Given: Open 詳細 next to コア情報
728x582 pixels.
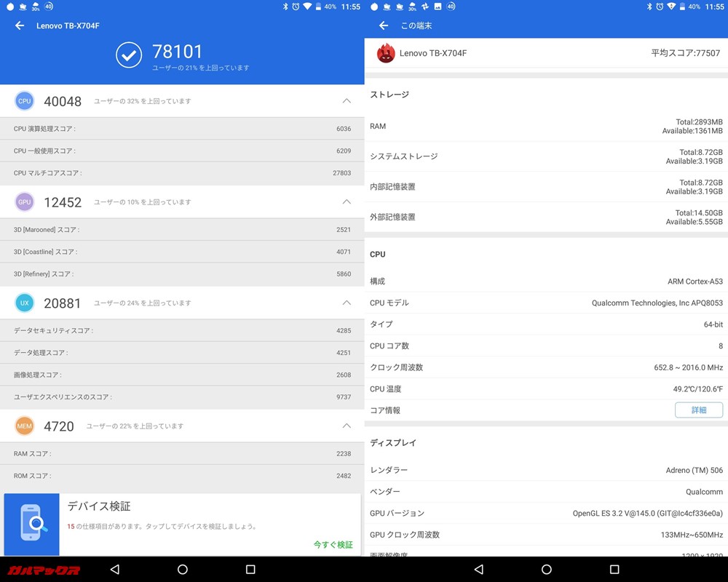Looking at the screenshot, I should (698, 410).
